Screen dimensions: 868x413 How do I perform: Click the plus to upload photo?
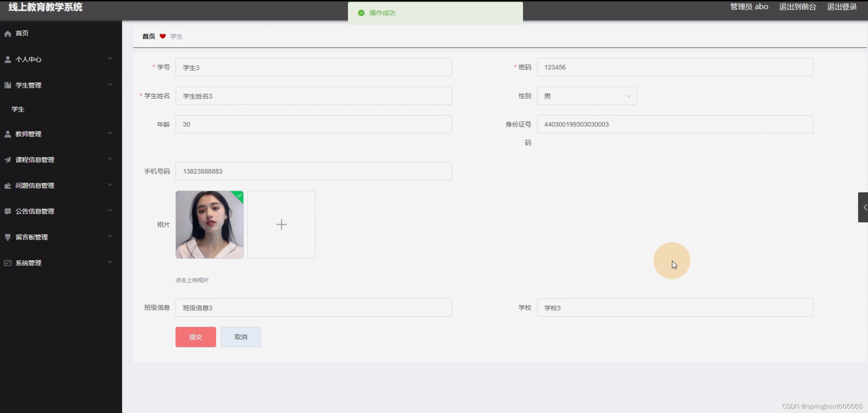281,224
